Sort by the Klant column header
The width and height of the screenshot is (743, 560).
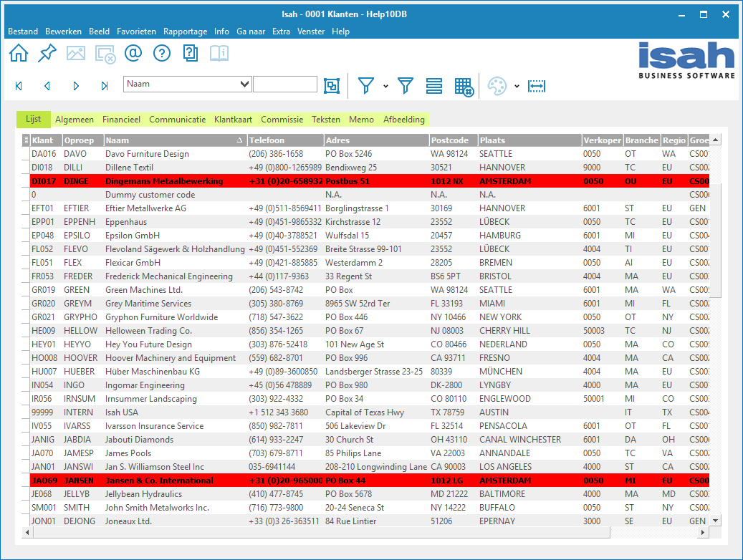[x=47, y=140]
